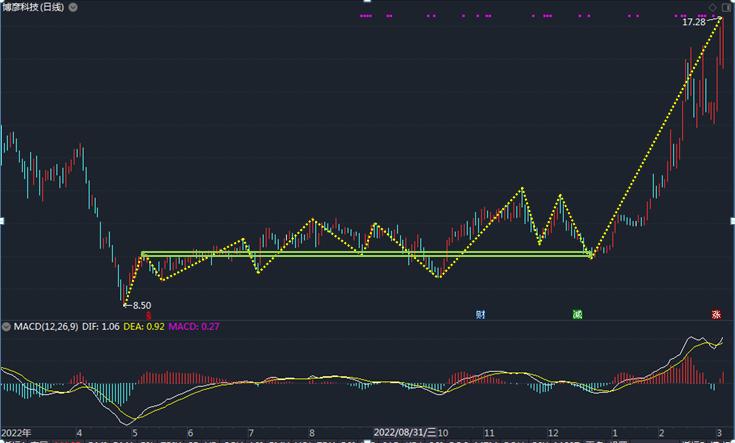Click month 7 on the time axis
The image size is (735, 443).
pos(251,433)
